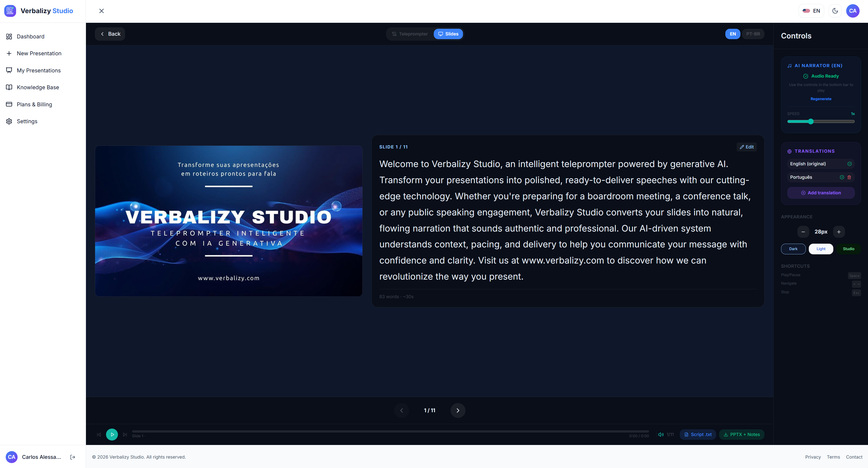Click the Audio Ready status
Image resolution: width=868 pixels, height=468 pixels.
point(821,76)
